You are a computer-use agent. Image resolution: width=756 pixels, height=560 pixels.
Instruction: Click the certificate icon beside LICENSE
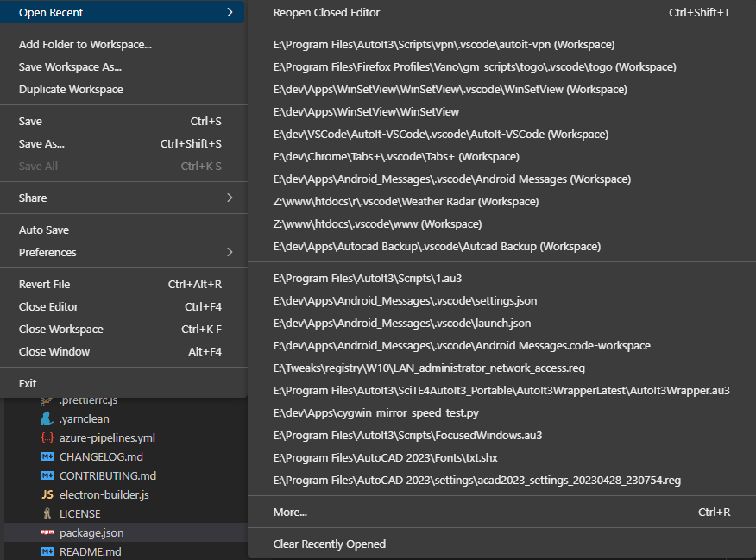coord(47,513)
